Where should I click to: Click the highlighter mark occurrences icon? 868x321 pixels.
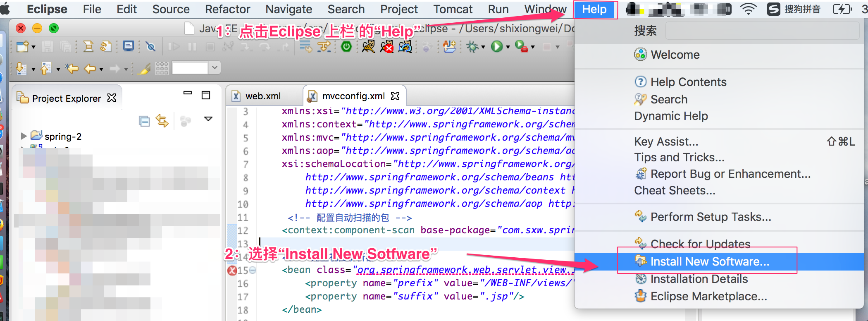click(x=144, y=68)
